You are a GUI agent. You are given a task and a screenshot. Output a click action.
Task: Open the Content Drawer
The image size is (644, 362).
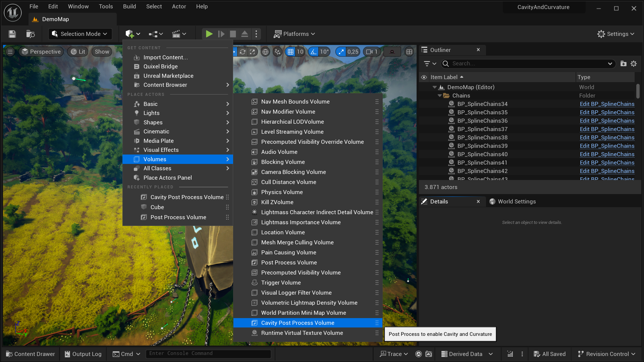(x=31, y=354)
